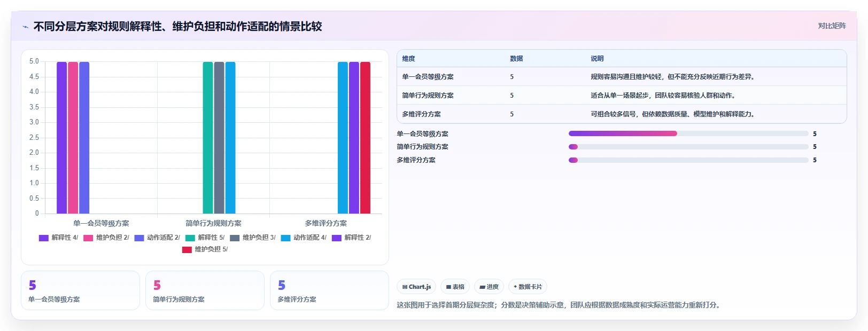Click the 5.0 y-axis label
This screenshot has height=331, width=868.
point(34,61)
